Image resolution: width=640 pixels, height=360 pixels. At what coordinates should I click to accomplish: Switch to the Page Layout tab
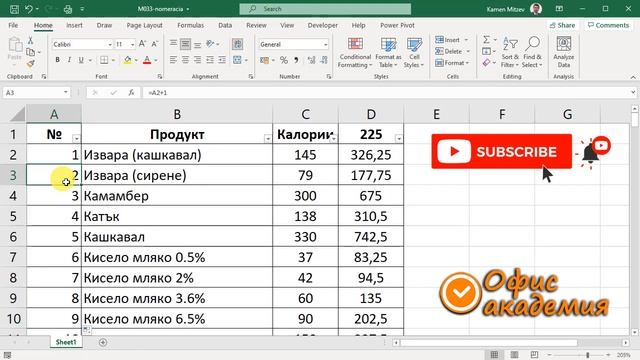point(144,25)
